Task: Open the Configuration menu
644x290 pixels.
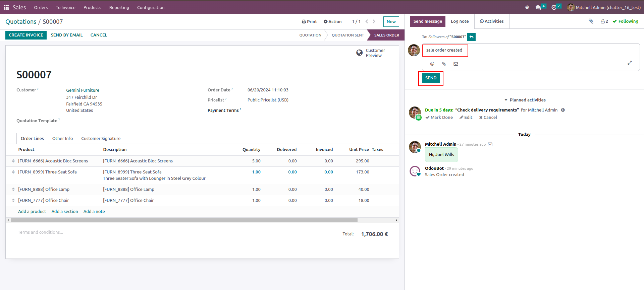Action: pos(151,7)
